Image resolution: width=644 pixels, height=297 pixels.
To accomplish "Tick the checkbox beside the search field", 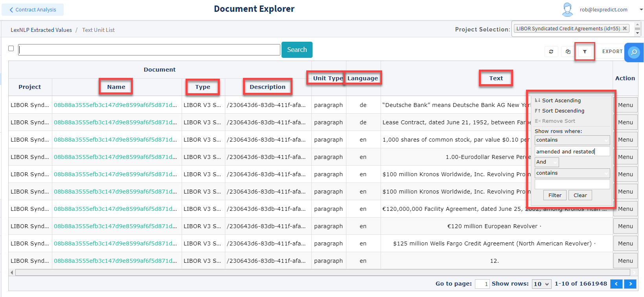I will [x=11, y=48].
